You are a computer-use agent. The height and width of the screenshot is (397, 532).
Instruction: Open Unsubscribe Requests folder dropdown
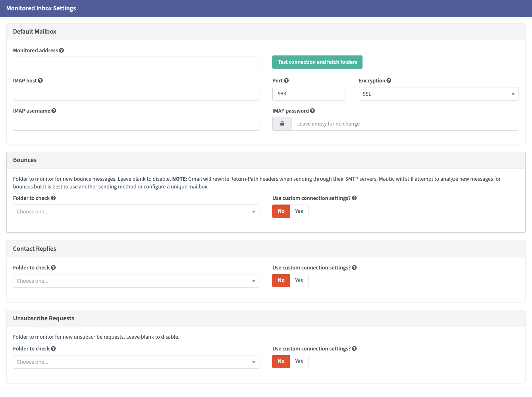(136, 362)
